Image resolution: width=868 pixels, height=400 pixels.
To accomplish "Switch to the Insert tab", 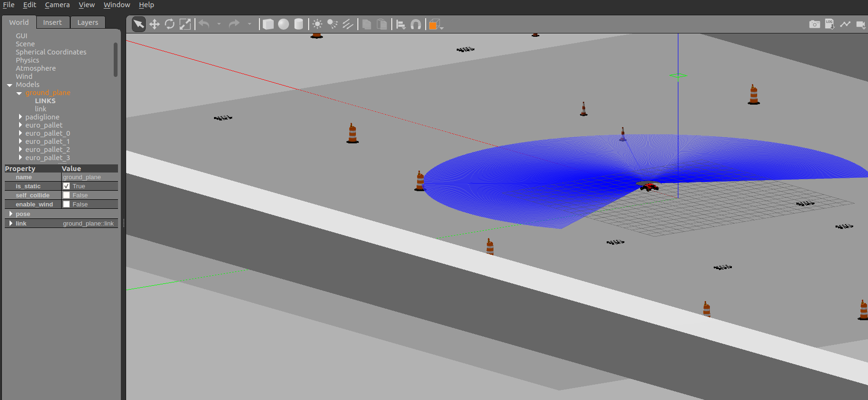I will (x=53, y=22).
